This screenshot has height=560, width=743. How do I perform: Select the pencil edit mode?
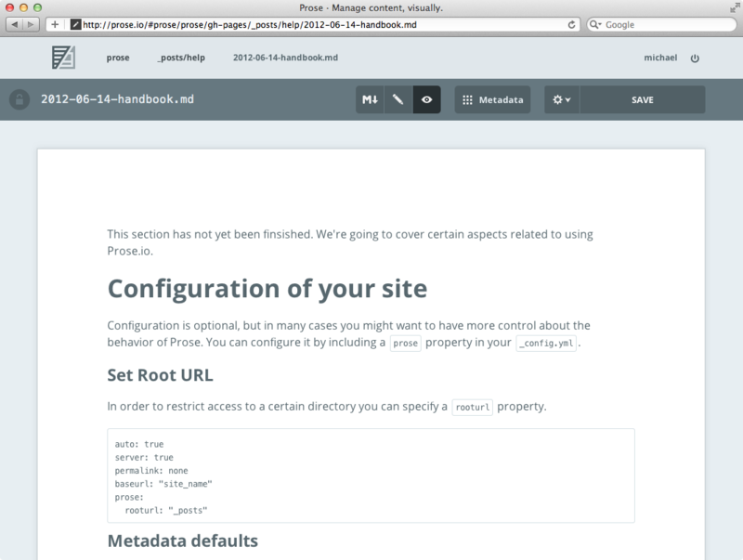398,99
